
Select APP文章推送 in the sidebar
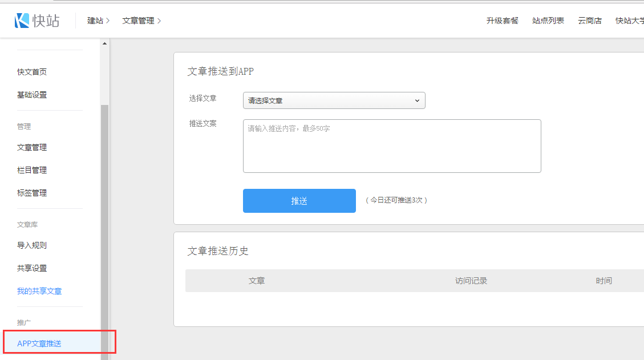(x=39, y=343)
